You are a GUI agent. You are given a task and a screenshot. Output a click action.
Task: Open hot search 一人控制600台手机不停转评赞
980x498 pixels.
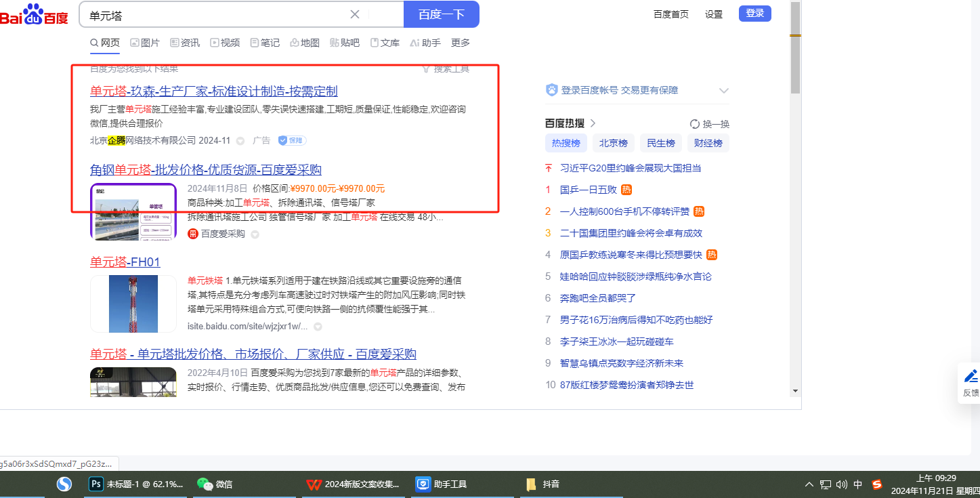(624, 211)
